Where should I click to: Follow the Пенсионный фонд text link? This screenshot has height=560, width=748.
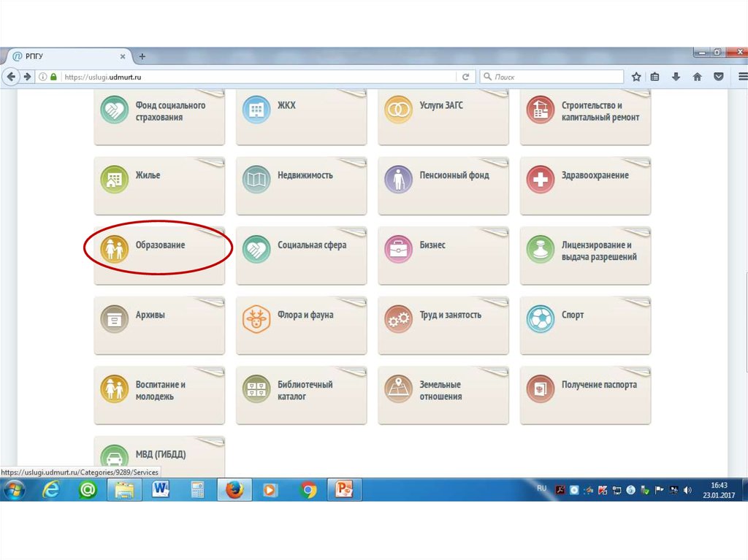pyautogui.click(x=454, y=175)
